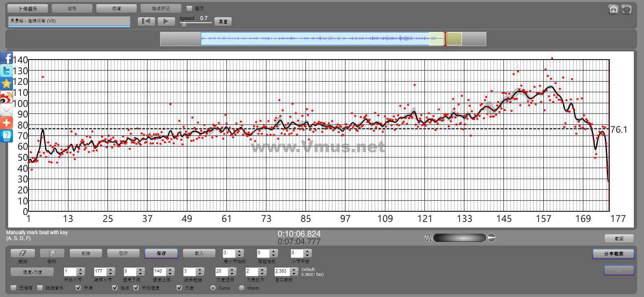Click the fullscreen icon at top right
Screen dimensions: 644x297
(627, 9)
